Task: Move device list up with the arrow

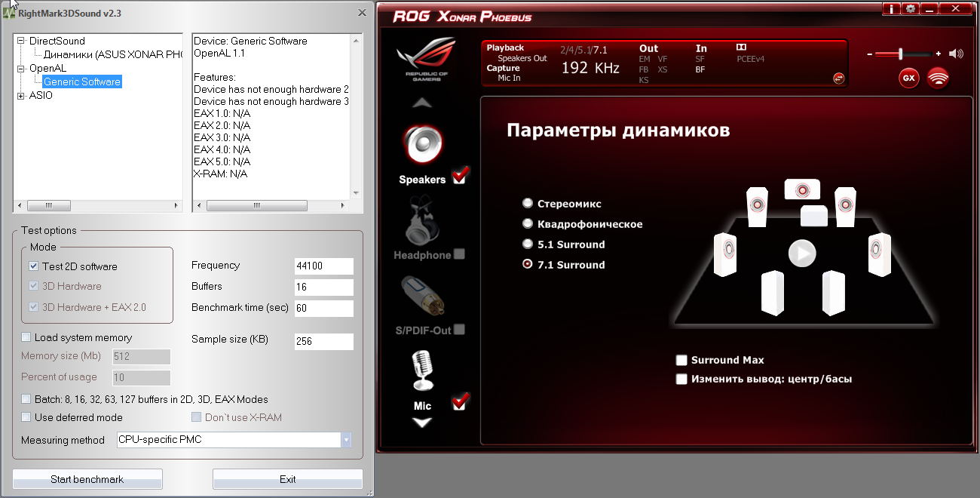Action: tap(422, 103)
